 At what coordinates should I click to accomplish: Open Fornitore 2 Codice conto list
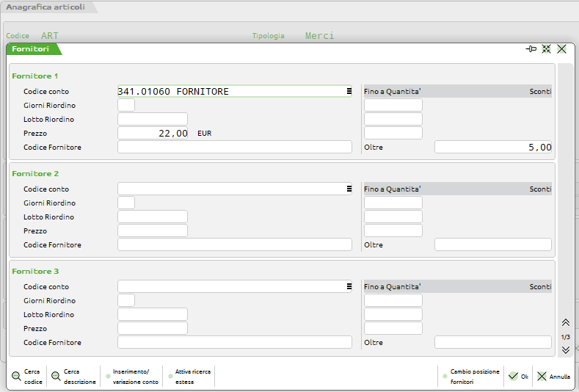point(348,189)
